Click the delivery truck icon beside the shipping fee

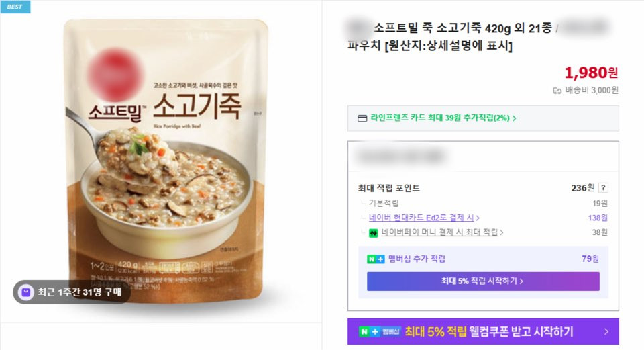(557, 91)
